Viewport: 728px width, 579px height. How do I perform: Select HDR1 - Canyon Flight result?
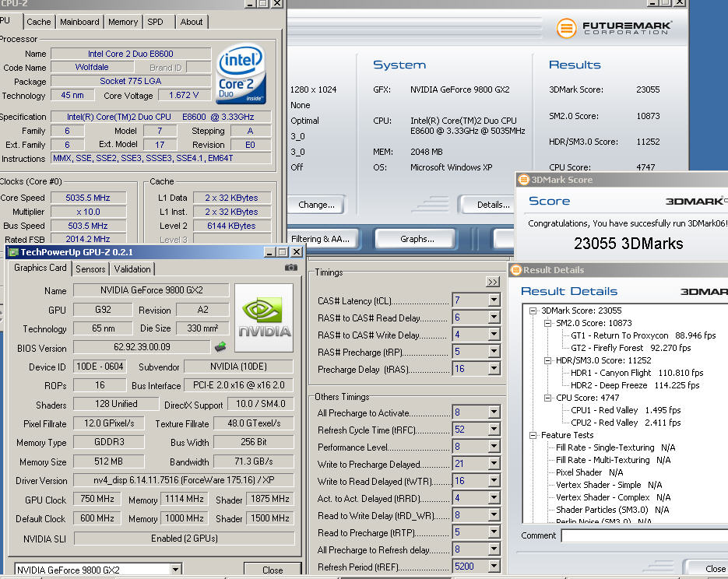point(637,373)
